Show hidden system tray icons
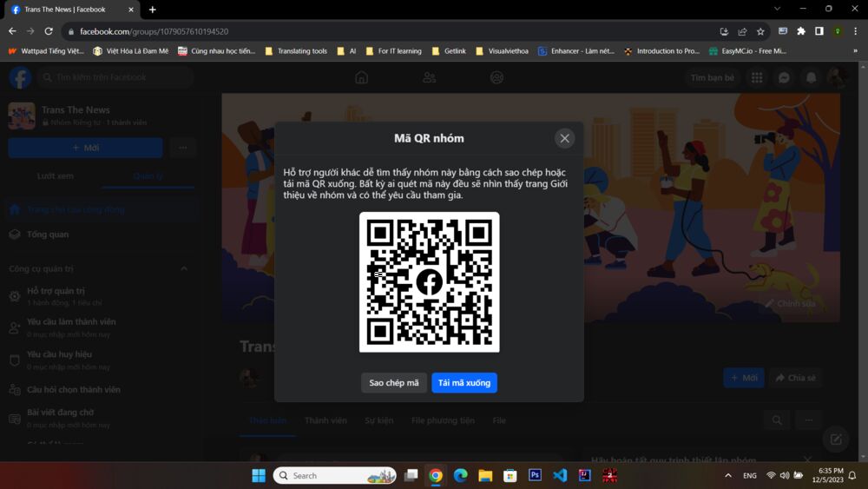This screenshot has width=868, height=489. [x=727, y=476]
